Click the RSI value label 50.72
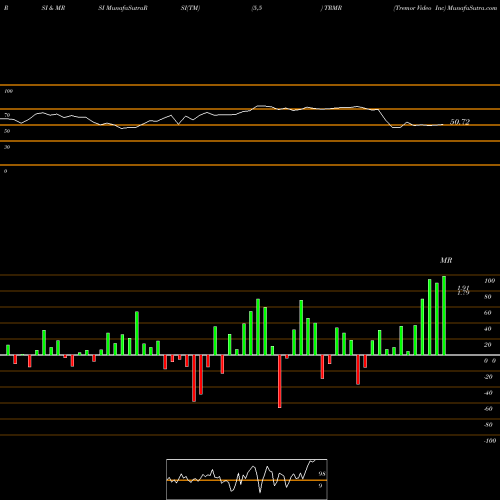Screen dimensions: 500x500 [x=460, y=122]
